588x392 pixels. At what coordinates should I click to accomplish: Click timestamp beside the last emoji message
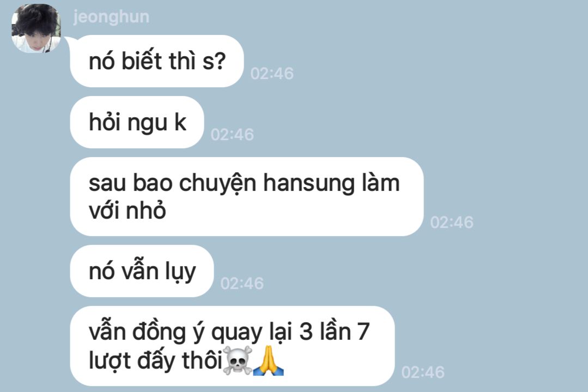423,372
